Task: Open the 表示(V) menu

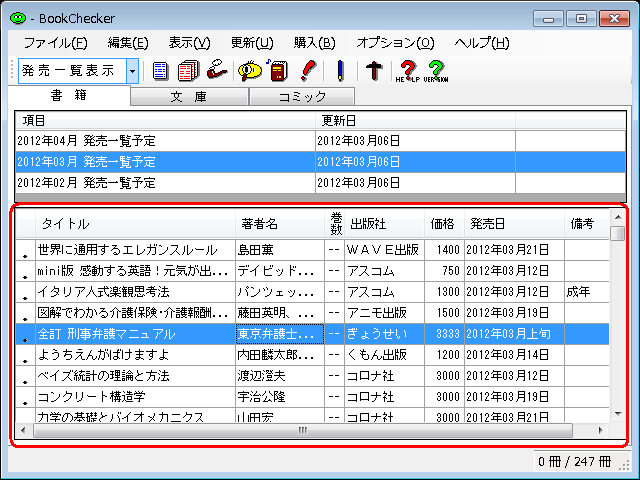Action: click(189, 43)
